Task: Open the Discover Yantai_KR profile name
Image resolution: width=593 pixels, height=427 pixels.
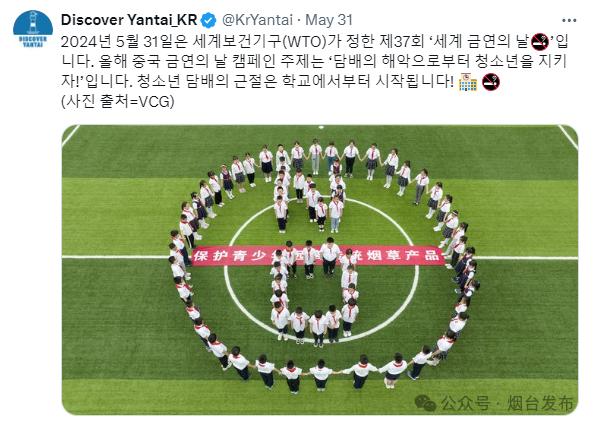Action: tap(129, 20)
